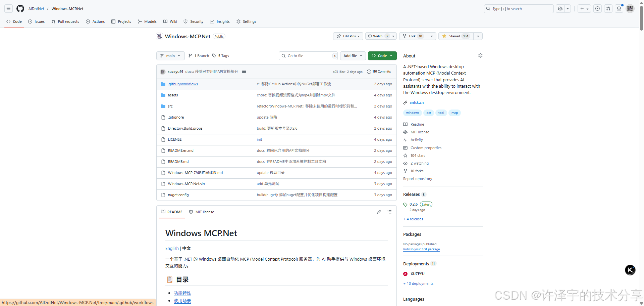644x306 pixels.
Task: Visit the antsk.cn website link
Action: (417, 102)
